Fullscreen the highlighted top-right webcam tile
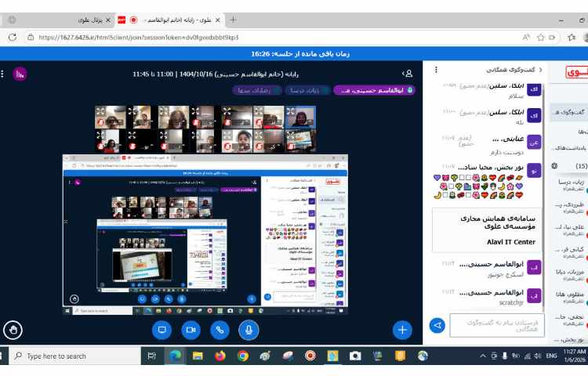Image resolution: width=588 pixels, height=376 pixels. point(291,111)
